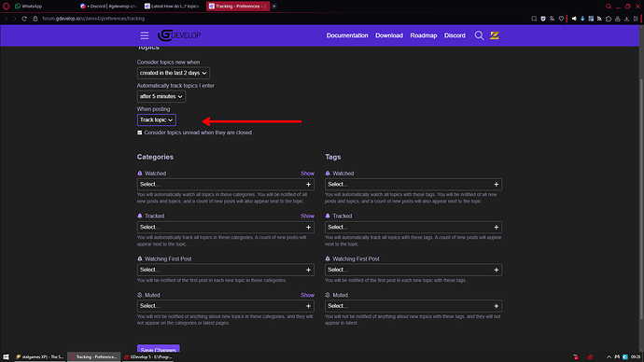
Task: Open the 'created in the last 2 days' dropdown
Action: pos(174,73)
